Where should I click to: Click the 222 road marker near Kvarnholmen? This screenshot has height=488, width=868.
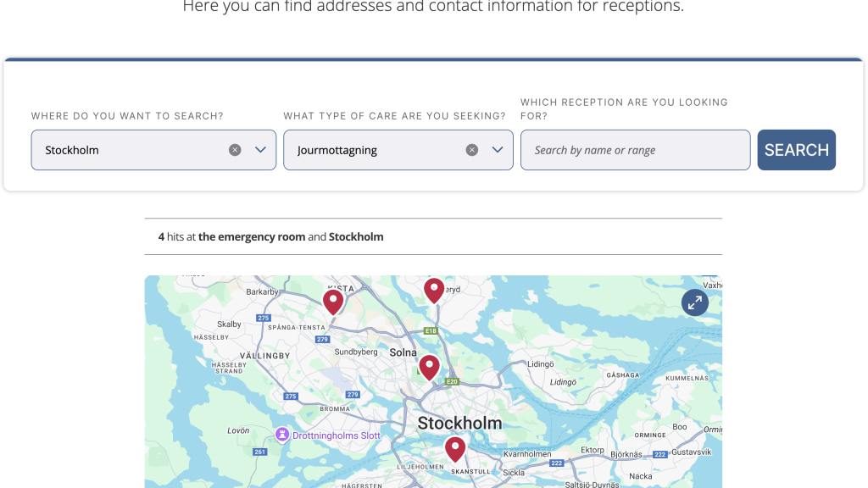point(556,463)
